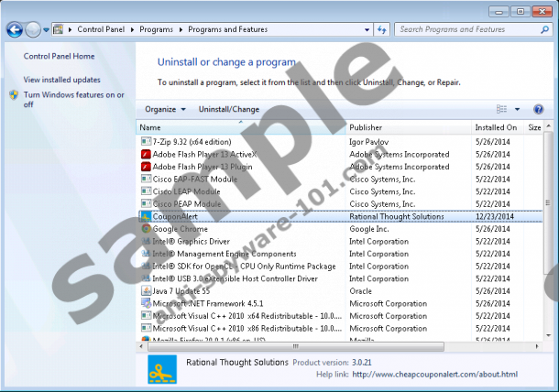
Task: Open the address bar history dropdown
Action: (363, 29)
